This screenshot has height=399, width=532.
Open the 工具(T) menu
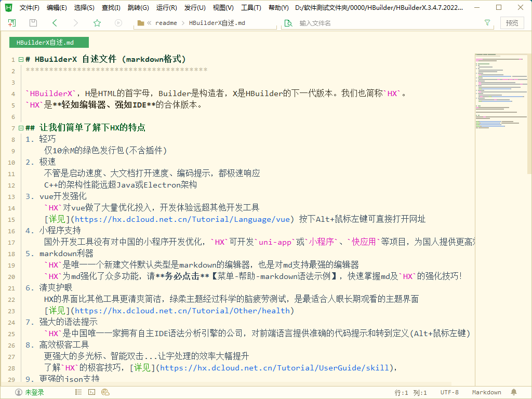(x=251, y=8)
